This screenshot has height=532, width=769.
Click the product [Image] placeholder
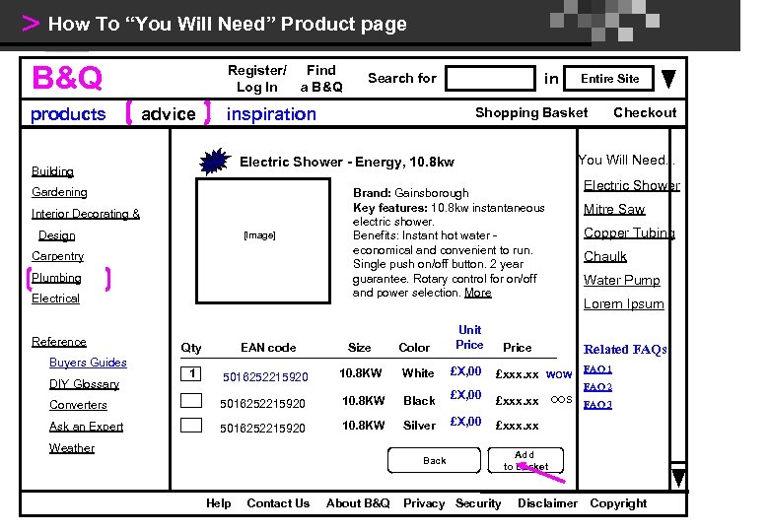263,241
